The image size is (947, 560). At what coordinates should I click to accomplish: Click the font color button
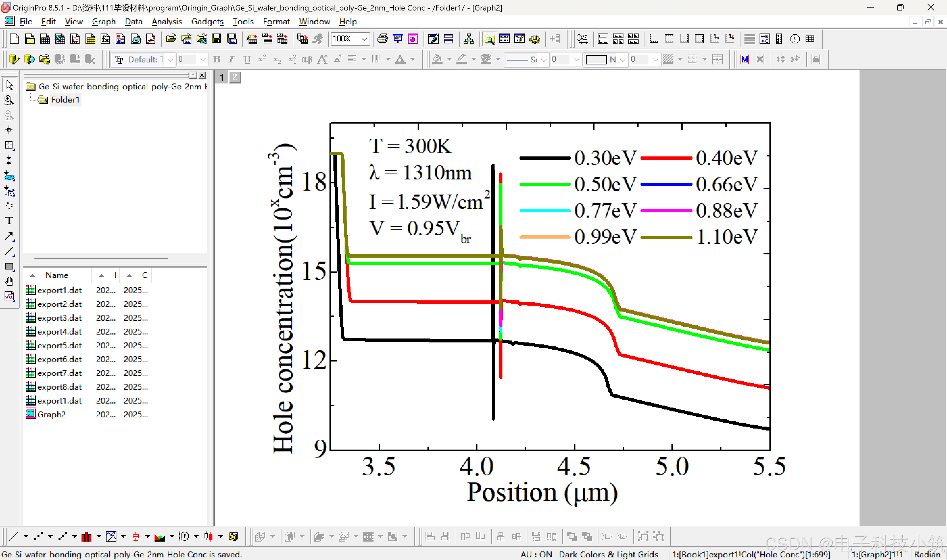tap(400, 59)
